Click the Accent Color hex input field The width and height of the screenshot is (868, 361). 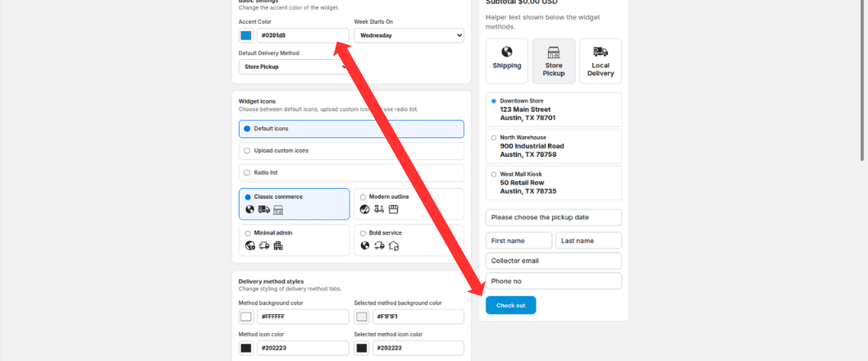coord(303,35)
